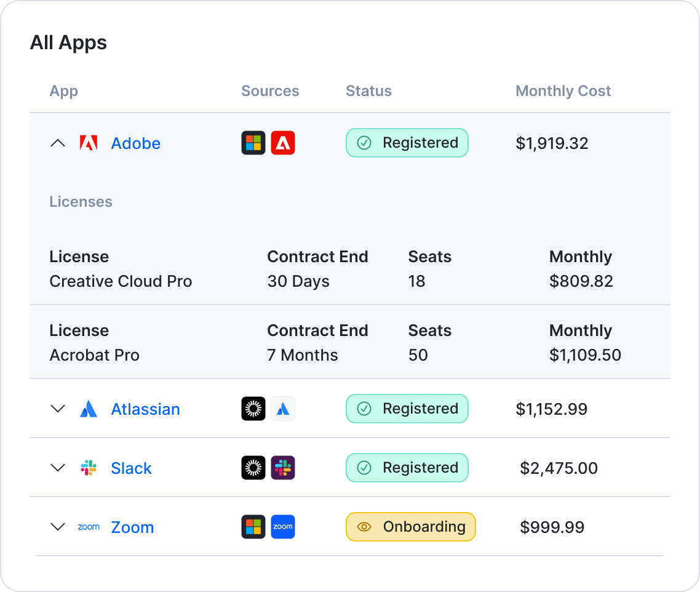Click checkmark icon in Adobe's Registered badge

point(364,143)
